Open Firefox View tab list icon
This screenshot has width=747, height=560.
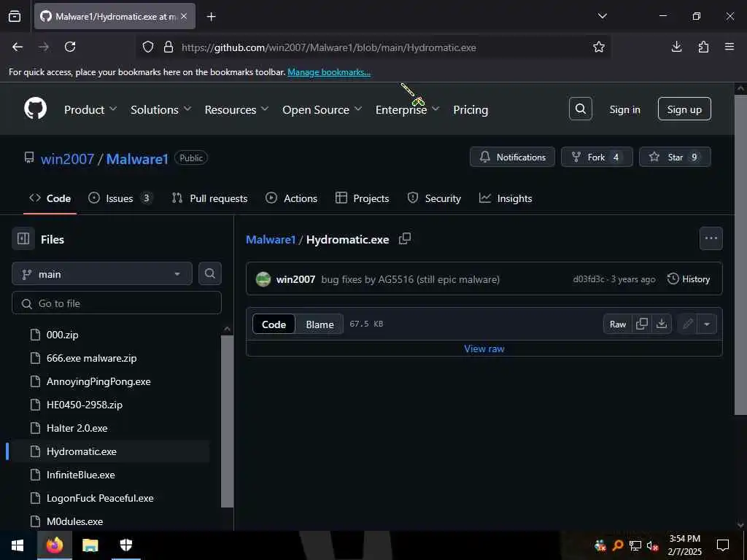(15, 17)
